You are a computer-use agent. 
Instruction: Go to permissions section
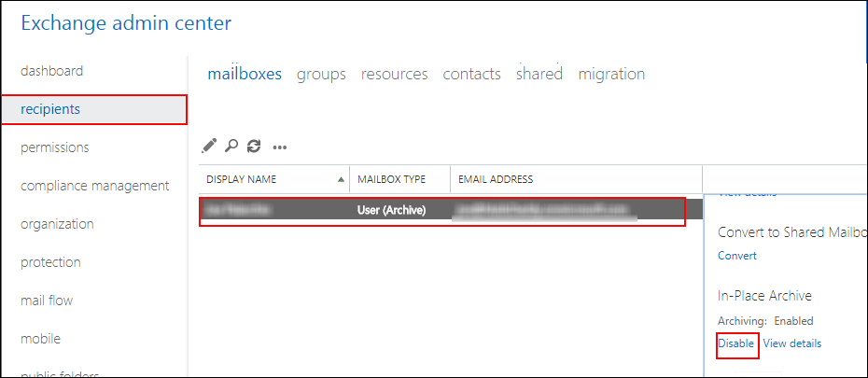tap(55, 147)
